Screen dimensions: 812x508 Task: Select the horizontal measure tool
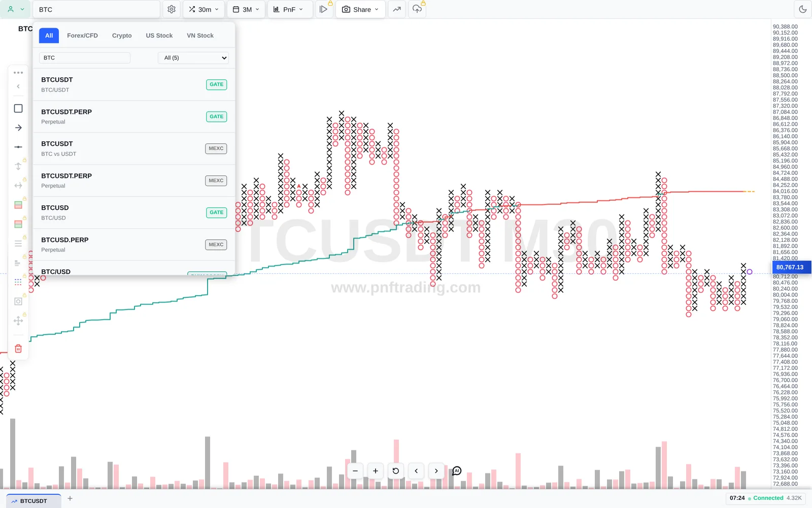coord(18,185)
